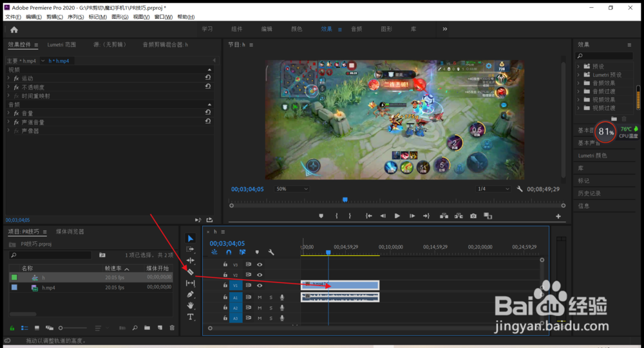Open playback resolution 1/4 dropdown
The width and height of the screenshot is (644, 348).
(x=493, y=188)
